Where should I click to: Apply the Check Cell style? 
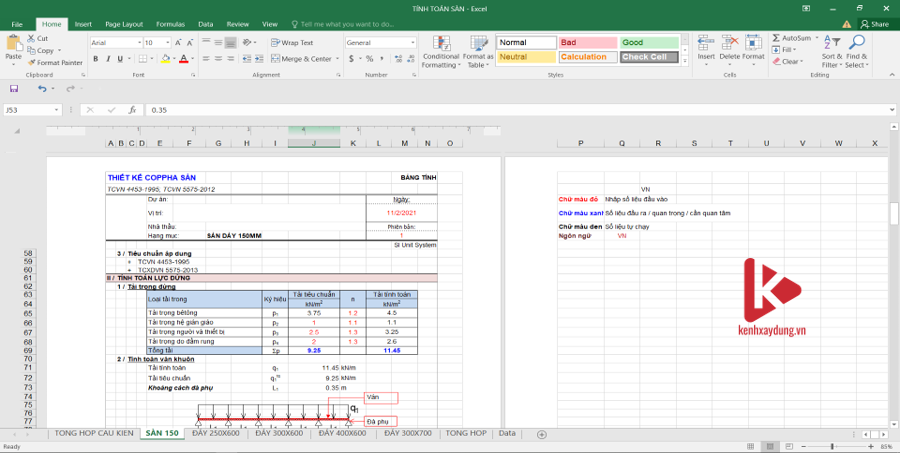(x=648, y=57)
